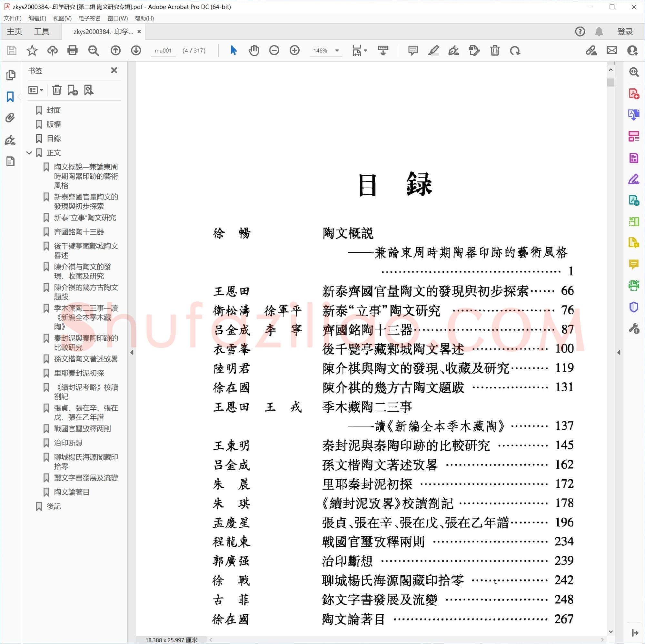
Task: Send file by email envelope icon
Action: 611,50
